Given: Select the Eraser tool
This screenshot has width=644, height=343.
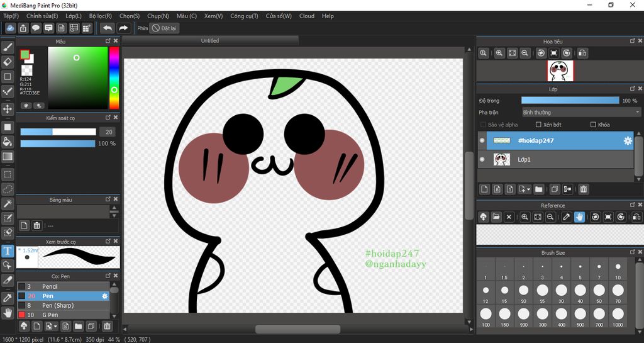Looking at the screenshot, I should tap(8, 62).
